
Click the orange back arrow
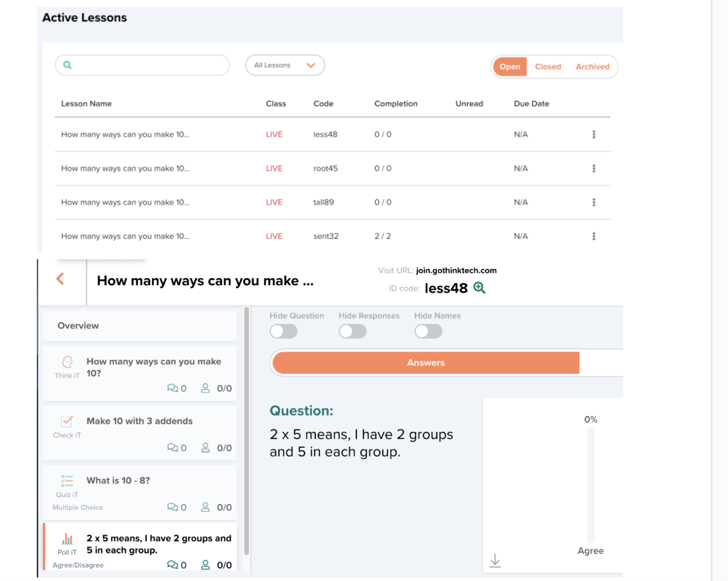point(60,279)
